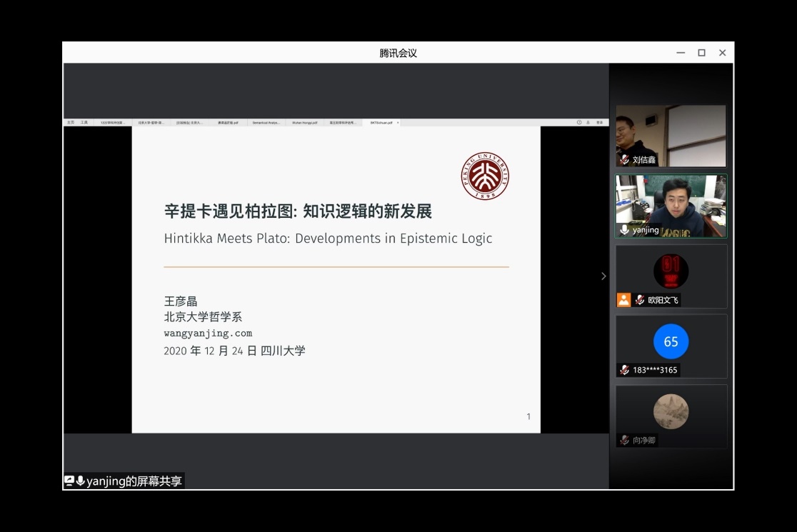Click the Peking University logo on the slide
797x532 pixels.
point(485,176)
